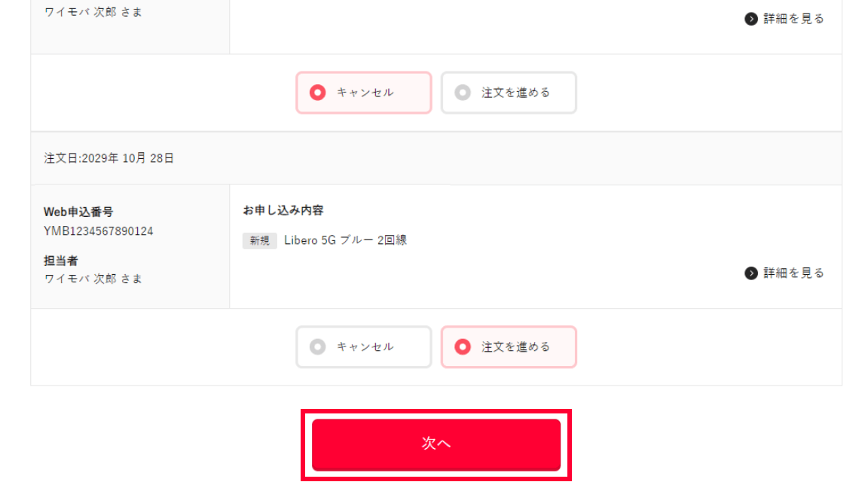The height and width of the screenshot is (488, 868).
Task: Click ワイモバ 次郎 さま in the top order
Action: pos(93,12)
